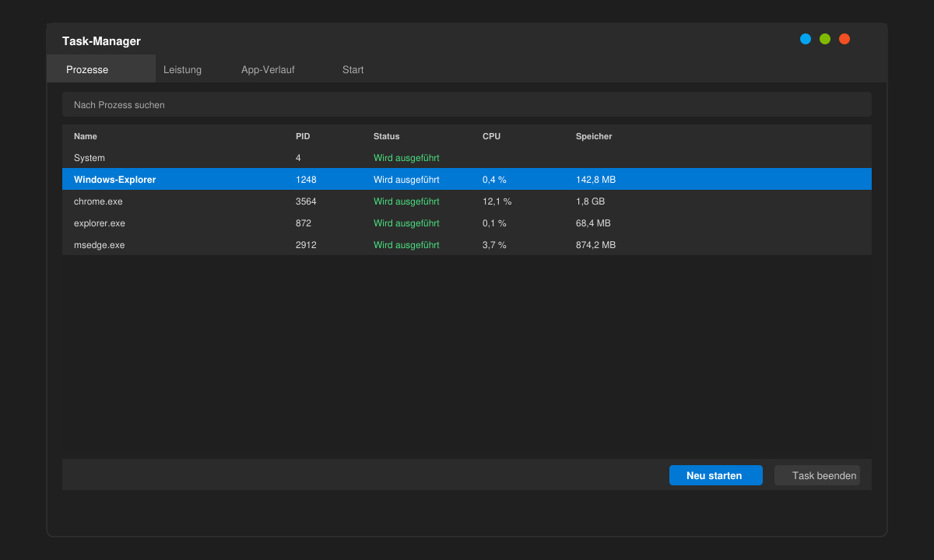934x560 pixels.
Task: Click the Task beenden button
Action: (817, 475)
